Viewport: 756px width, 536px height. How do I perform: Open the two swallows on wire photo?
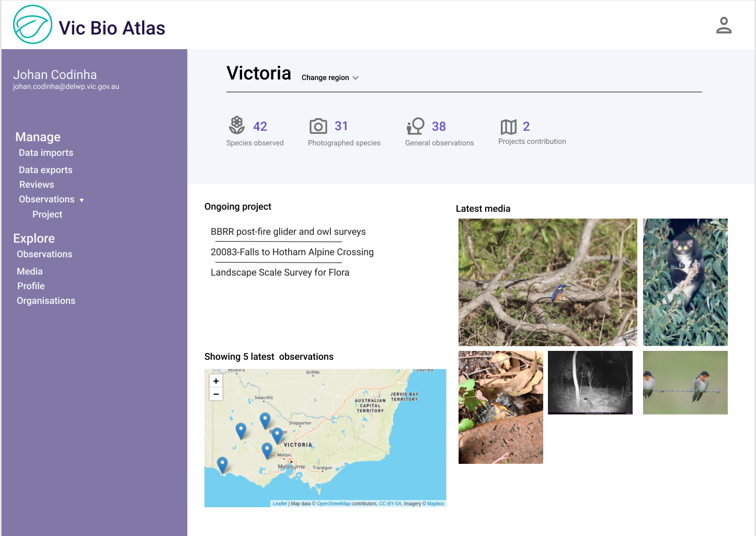coord(685,383)
